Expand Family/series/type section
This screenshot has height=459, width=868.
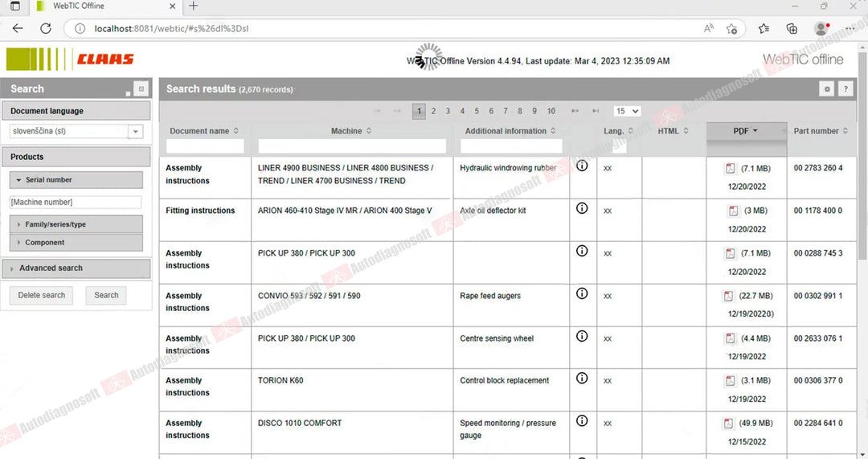[76, 224]
